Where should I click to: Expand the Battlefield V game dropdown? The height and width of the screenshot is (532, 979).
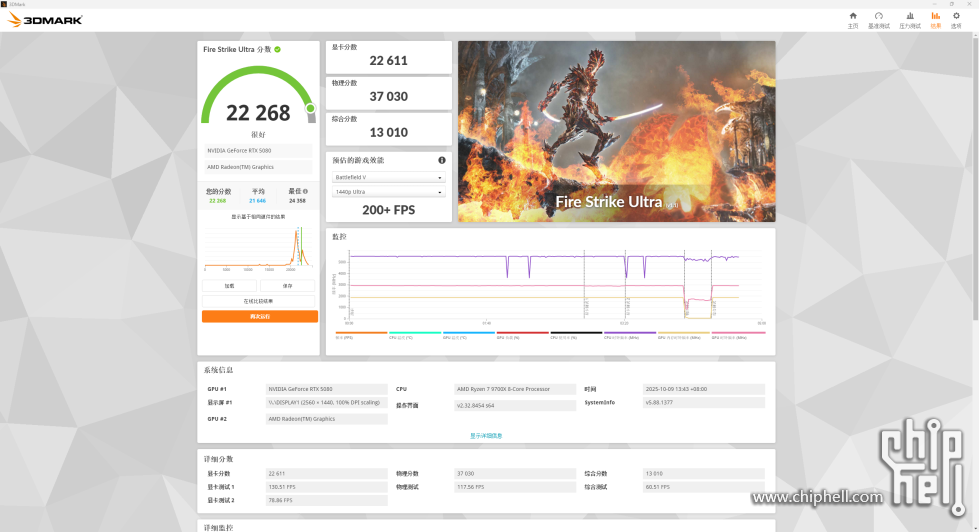(x=388, y=177)
